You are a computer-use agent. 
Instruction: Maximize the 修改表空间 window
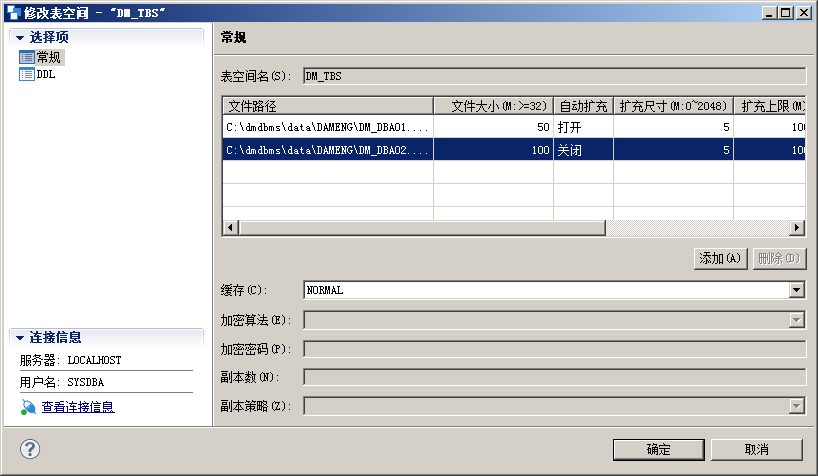pos(785,13)
